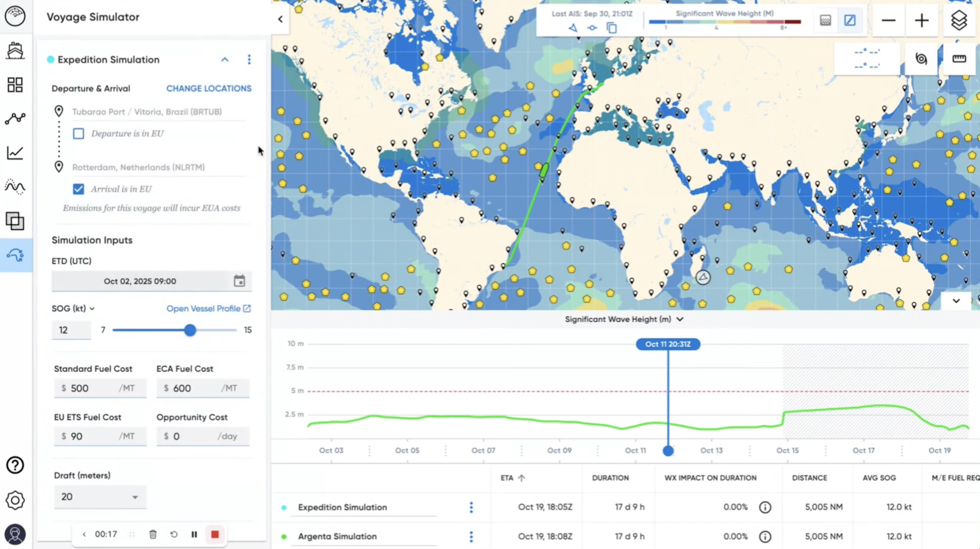Viewport: 980px width, 549px height.
Task: Open the dashboard grid icon in sidebar
Action: 15,85
